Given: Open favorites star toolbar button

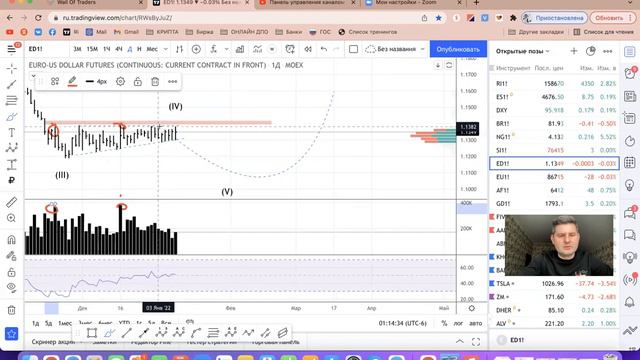Looking at the screenshot, I should pyautogui.click(x=11, y=334).
